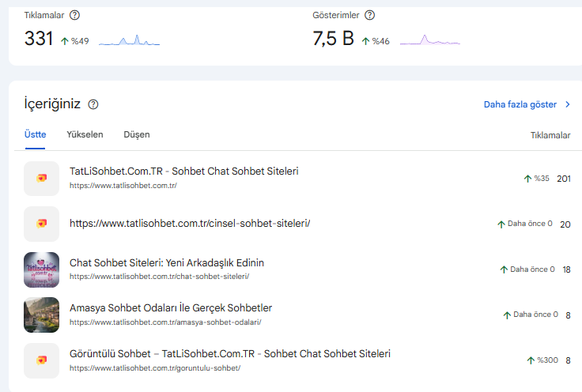Open the Gösterimler help question-mark icon

coord(370,15)
